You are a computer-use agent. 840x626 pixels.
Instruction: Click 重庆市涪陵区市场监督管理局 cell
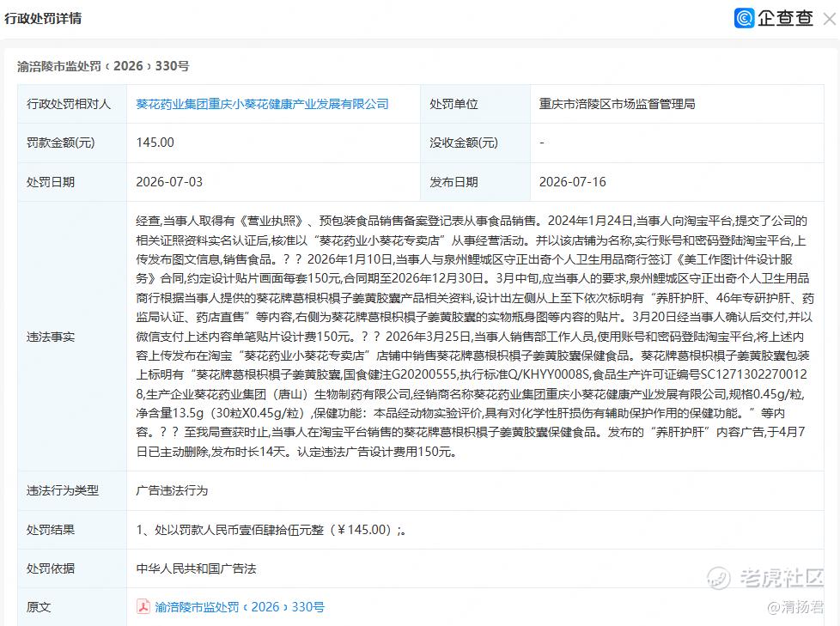pos(677,104)
